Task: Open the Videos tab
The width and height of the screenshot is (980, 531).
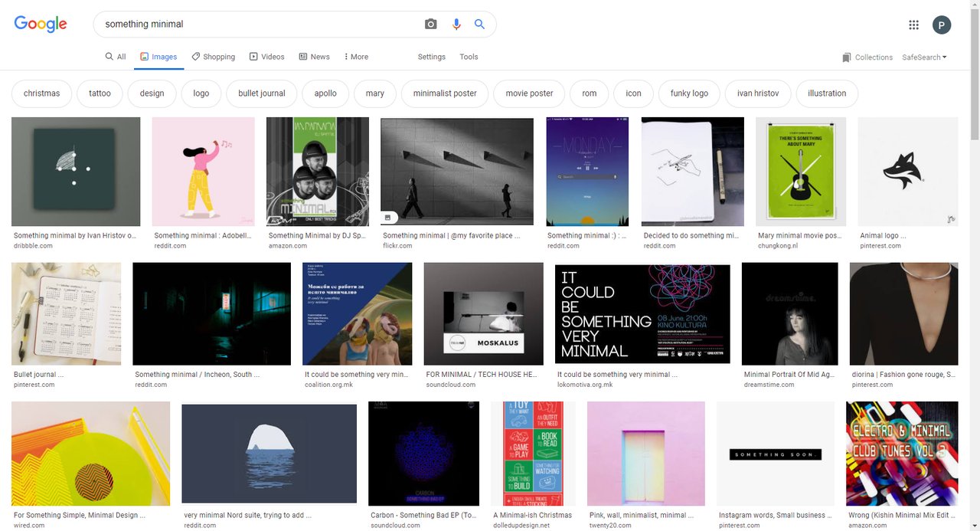Action: pos(266,57)
